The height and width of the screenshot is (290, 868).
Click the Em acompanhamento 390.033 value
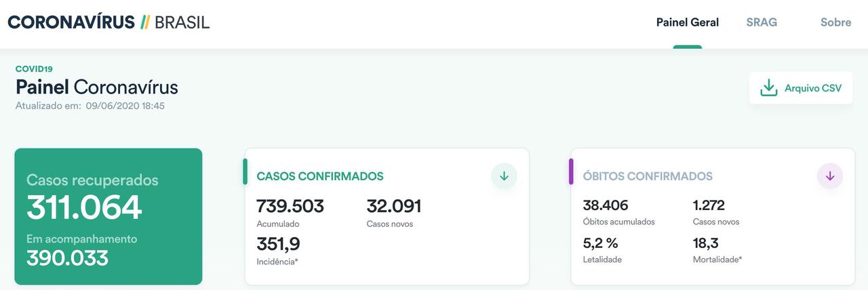click(x=67, y=257)
